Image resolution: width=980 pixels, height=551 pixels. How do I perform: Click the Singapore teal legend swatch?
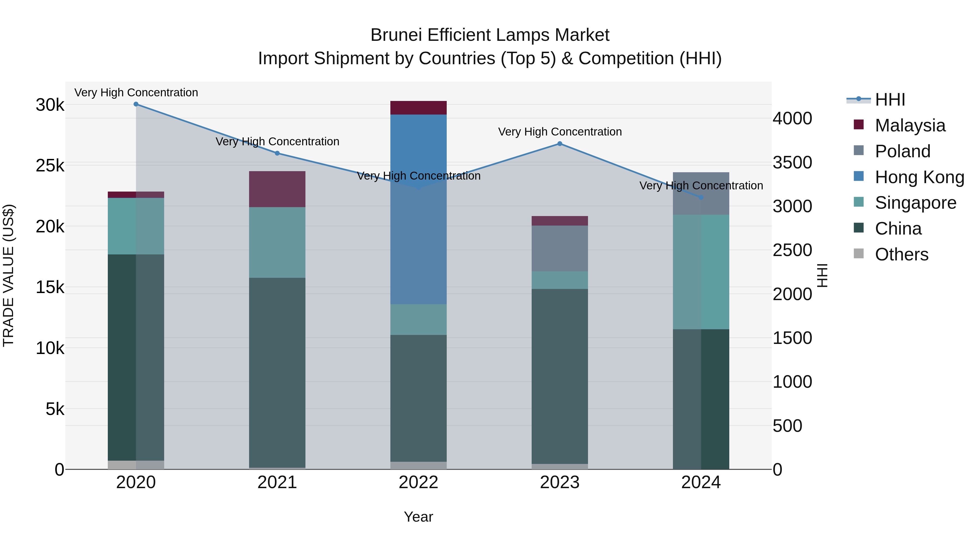click(x=859, y=202)
